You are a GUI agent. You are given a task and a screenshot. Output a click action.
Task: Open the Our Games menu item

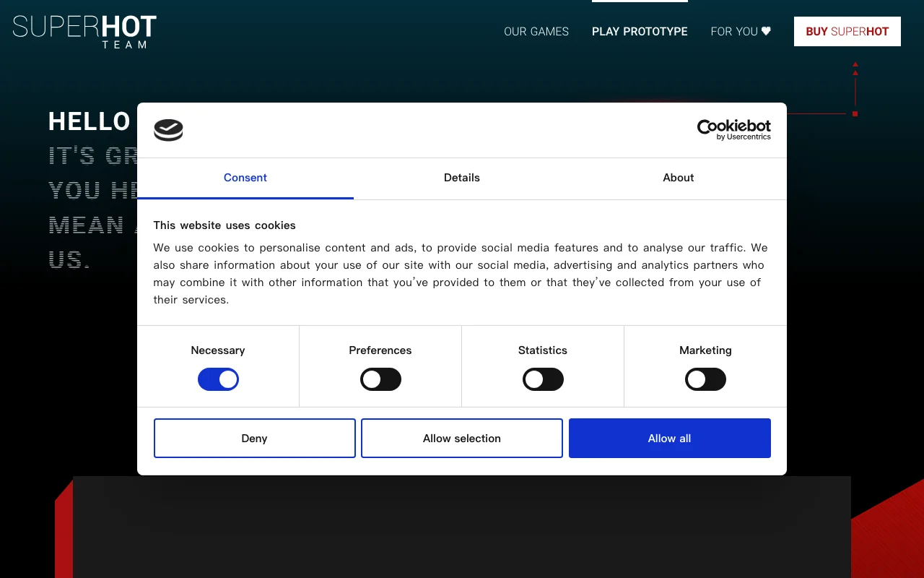[536, 31]
